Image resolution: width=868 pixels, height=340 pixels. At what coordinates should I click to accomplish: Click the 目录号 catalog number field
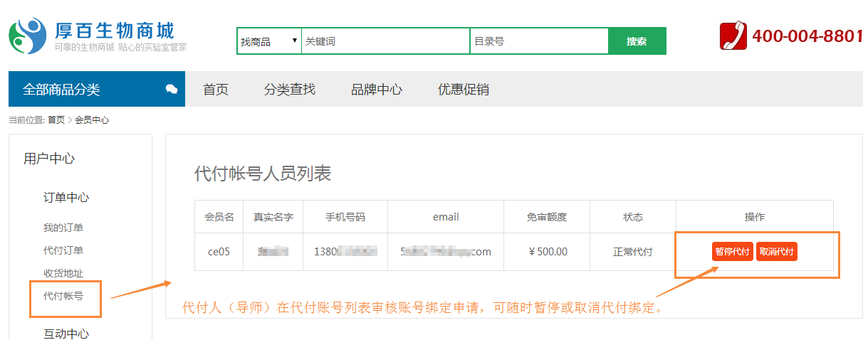539,41
